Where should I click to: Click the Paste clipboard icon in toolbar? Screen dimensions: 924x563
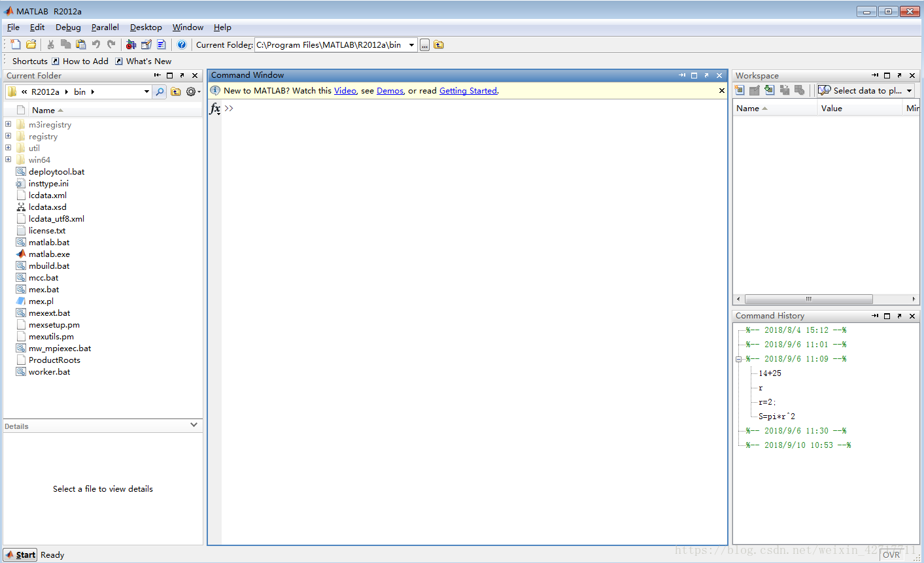click(x=80, y=44)
